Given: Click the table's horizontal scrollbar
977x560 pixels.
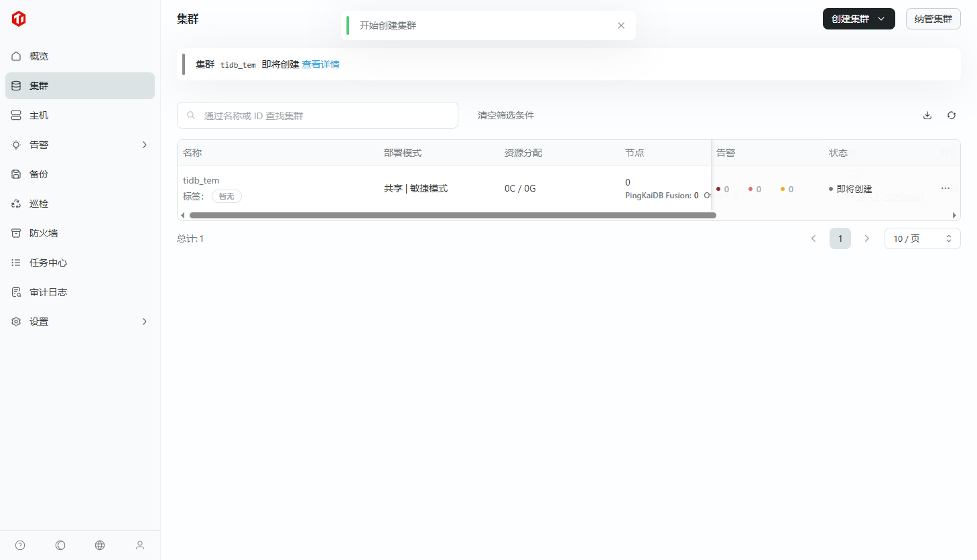Looking at the screenshot, I should (452, 216).
